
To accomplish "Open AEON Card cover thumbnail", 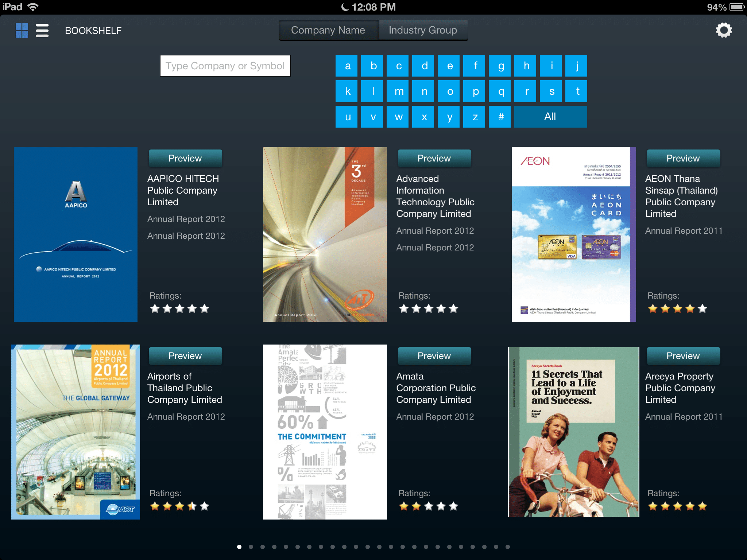I will click(574, 234).
